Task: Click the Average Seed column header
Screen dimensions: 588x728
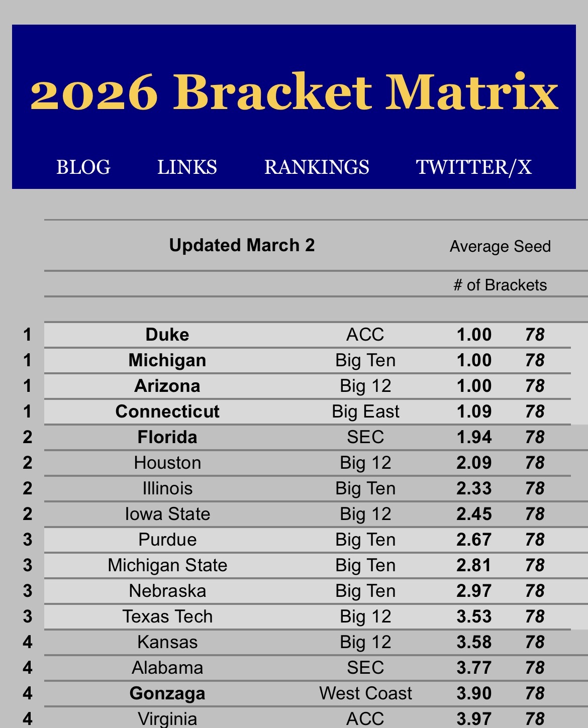Action: click(500, 246)
